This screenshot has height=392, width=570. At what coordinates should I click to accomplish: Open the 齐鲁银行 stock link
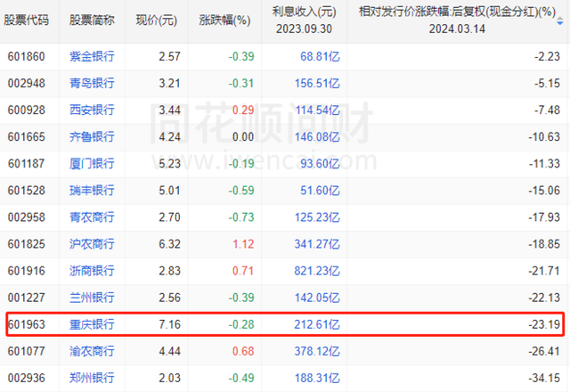tap(92, 136)
